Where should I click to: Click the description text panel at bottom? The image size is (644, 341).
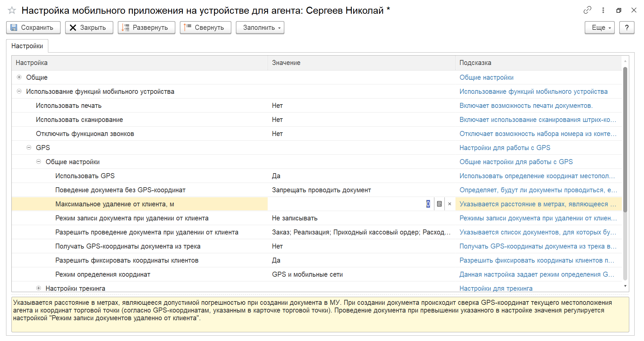pos(320,315)
